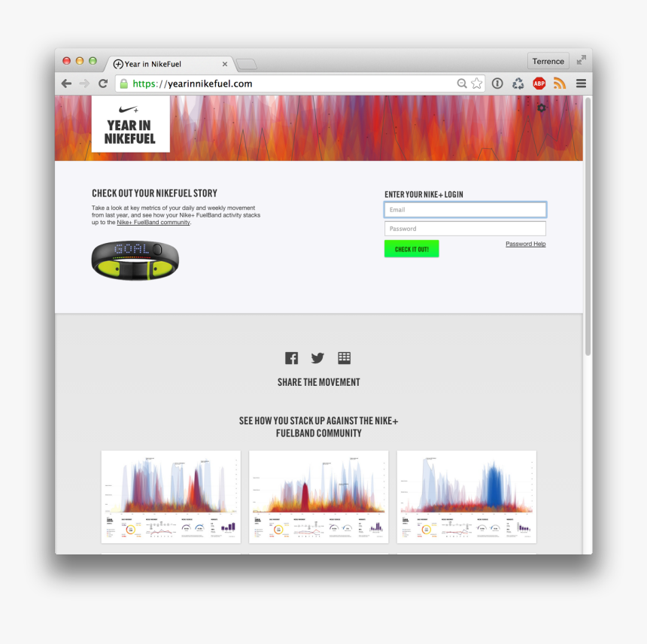Click the Nike Year in NikeFuel logo
The width and height of the screenshot is (647, 644).
(130, 123)
